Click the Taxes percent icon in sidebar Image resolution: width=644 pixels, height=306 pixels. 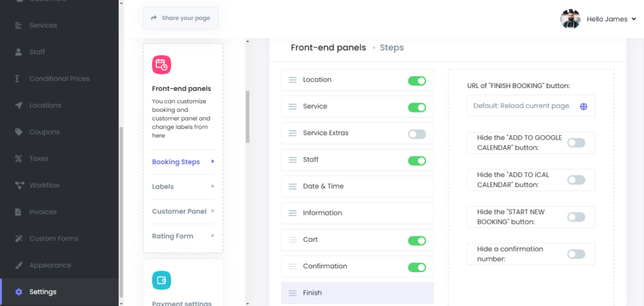(18, 159)
